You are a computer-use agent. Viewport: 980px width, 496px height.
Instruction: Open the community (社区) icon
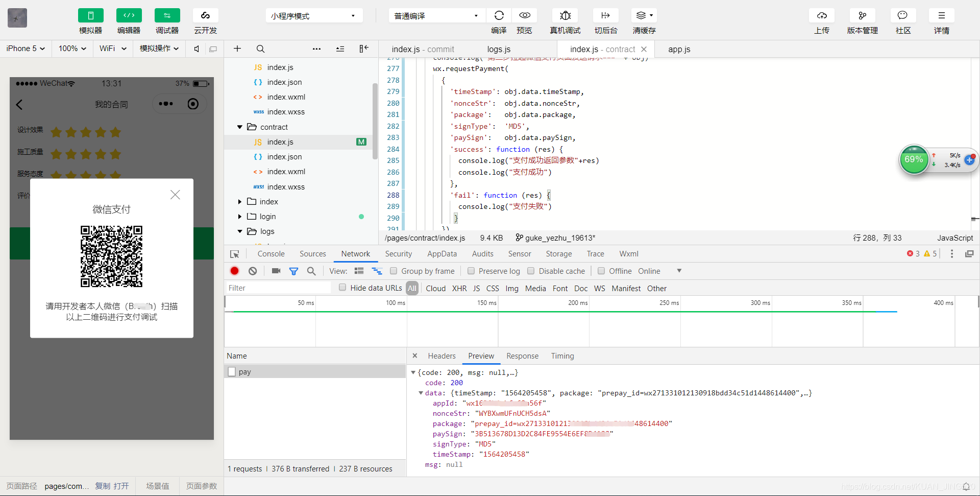pyautogui.click(x=902, y=15)
